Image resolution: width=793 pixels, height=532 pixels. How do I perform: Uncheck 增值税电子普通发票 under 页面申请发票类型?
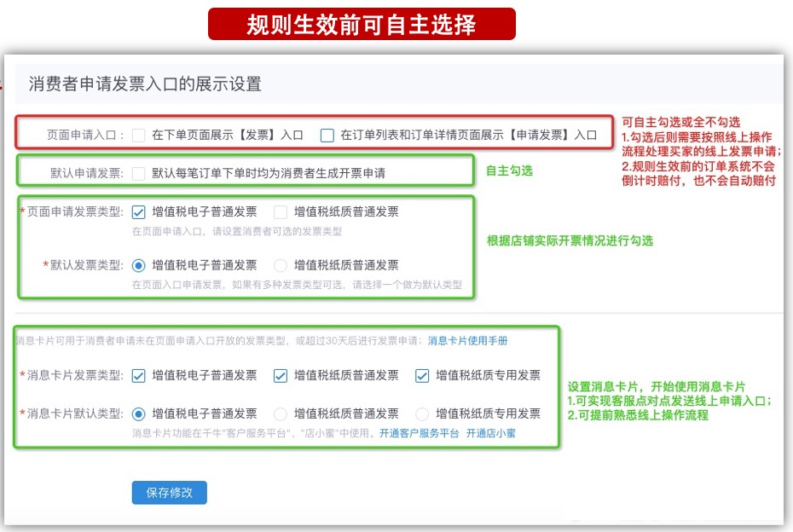click(138, 211)
